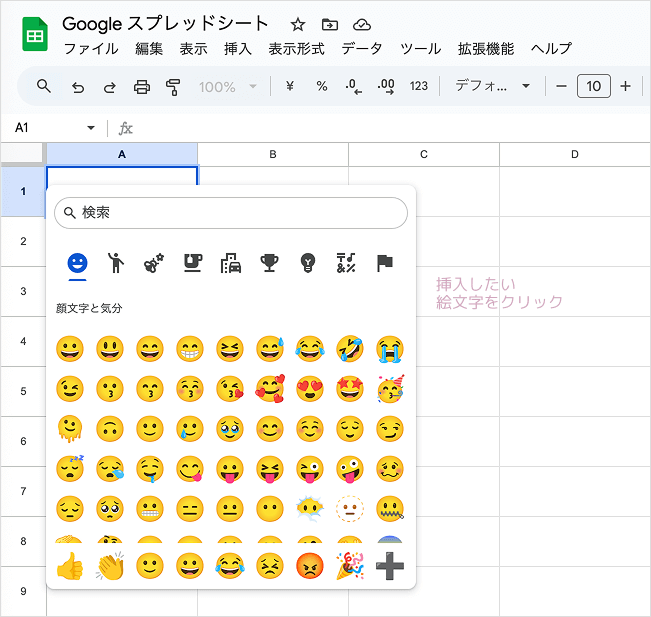This screenshot has width=651, height=617.
Task: Switch to the people emoji category
Action: [116, 263]
